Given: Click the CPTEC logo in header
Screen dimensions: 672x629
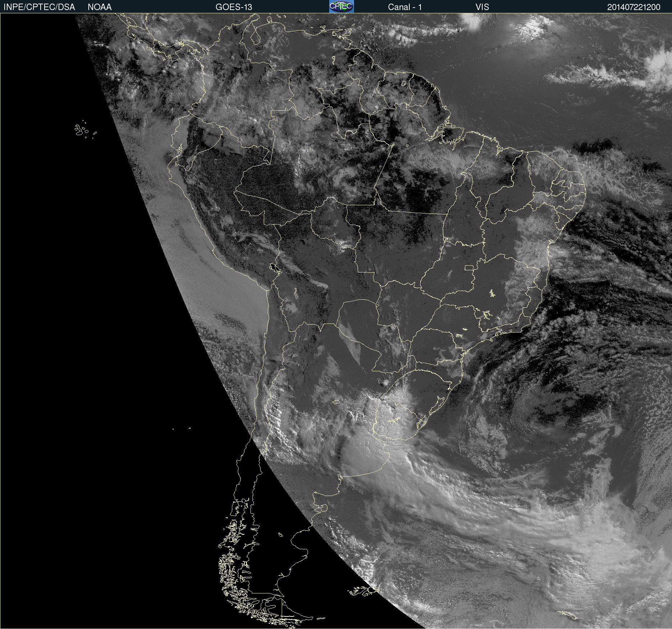Looking at the screenshot, I should coord(341,6).
